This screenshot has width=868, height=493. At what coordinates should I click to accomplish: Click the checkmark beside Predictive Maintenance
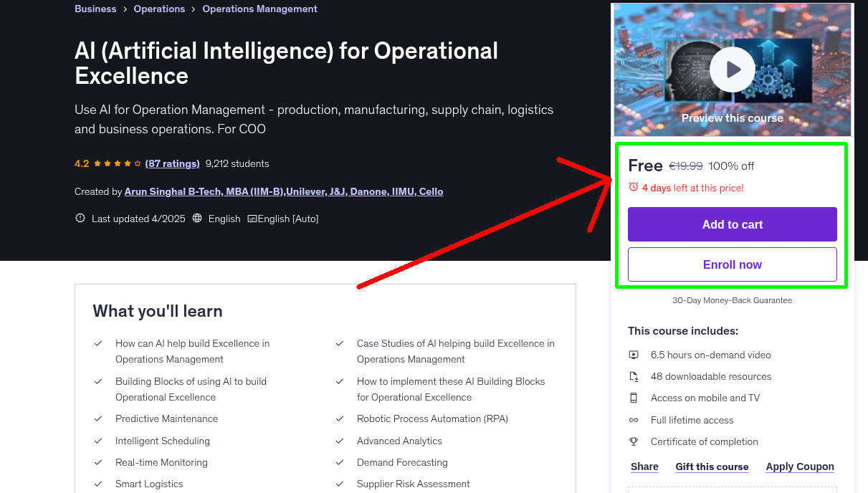tap(98, 418)
